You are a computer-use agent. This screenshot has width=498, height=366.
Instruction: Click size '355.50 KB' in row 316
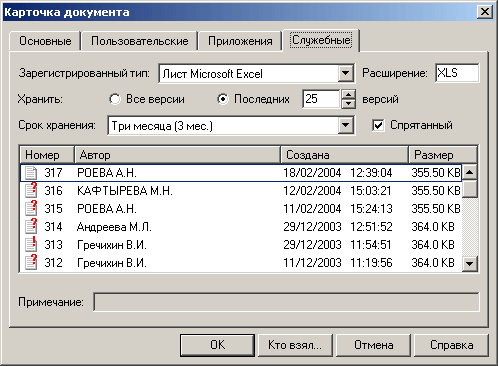pyautogui.click(x=436, y=191)
